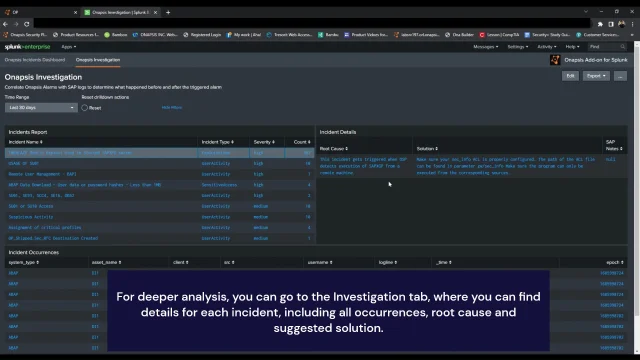This screenshot has height=360, width=640.
Task: Sort by the logline column header
Action: [x=387, y=262]
